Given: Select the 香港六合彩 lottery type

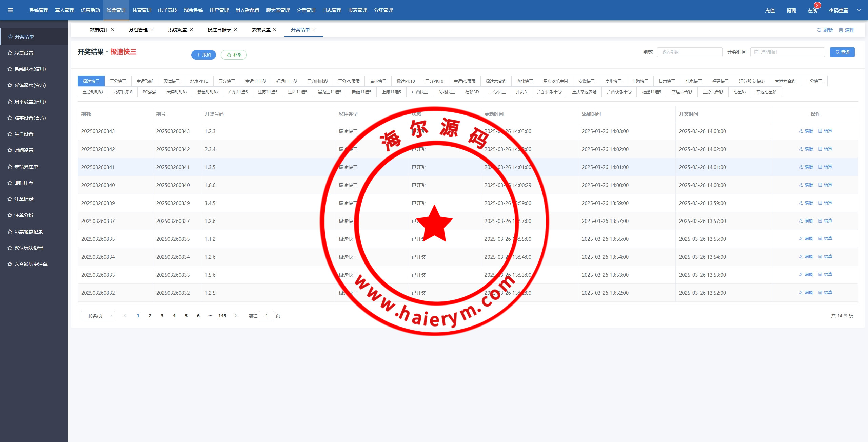Looking at the screenshot, I should [785, 81].
